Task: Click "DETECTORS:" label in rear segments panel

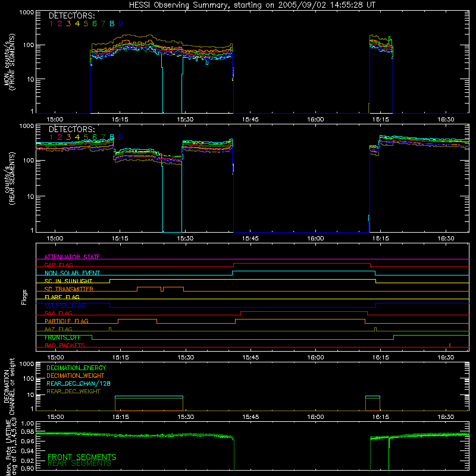Action: [x=72, y=129]
